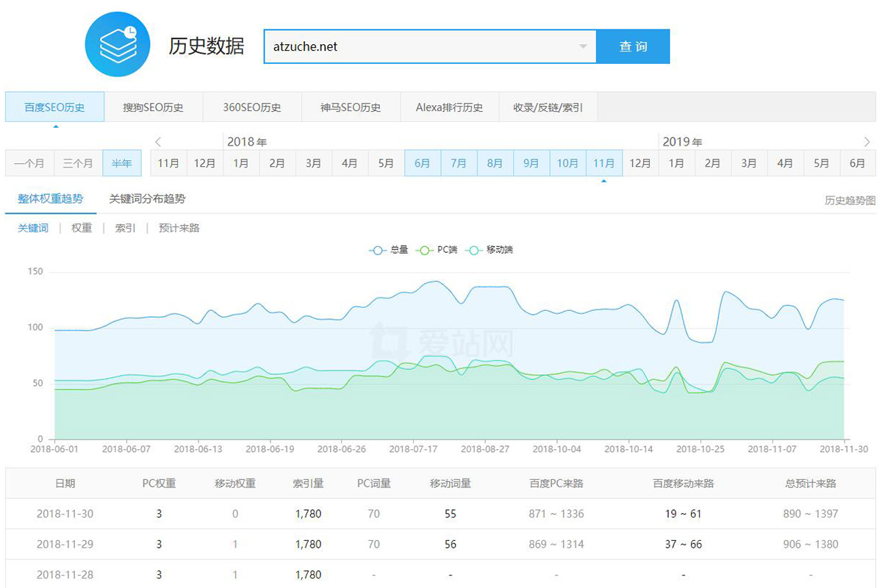Select the 三个月 time range option
This screenshot has width=882, height=588.
click(78, 162)
